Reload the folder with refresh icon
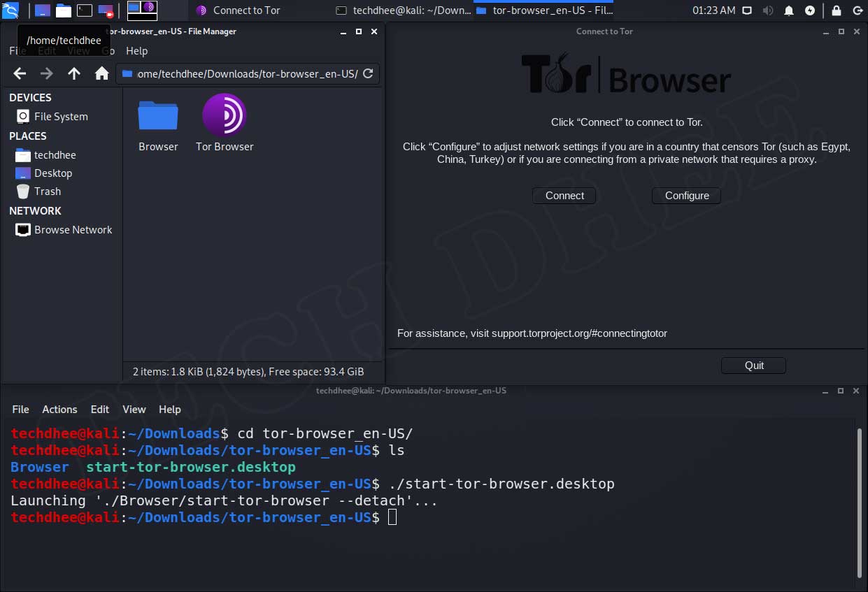 coord(369,73)
